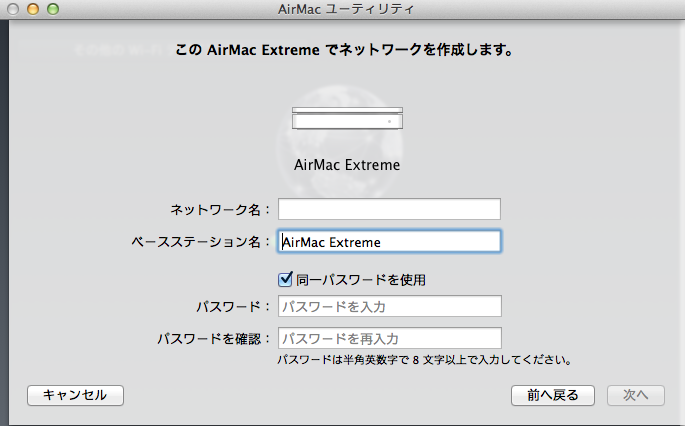Click the AirMac Extreme base station image
This screenshot has width=685, height=426.
click(346, 118)
